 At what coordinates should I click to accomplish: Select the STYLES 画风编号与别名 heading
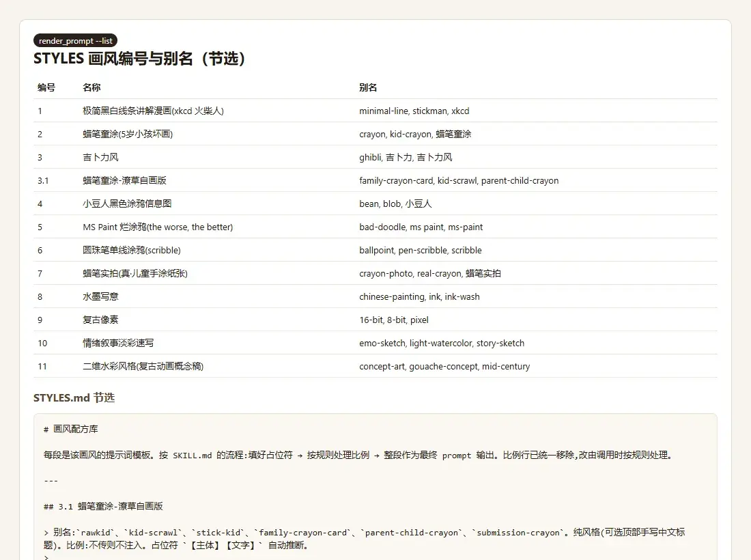[139, 59]
